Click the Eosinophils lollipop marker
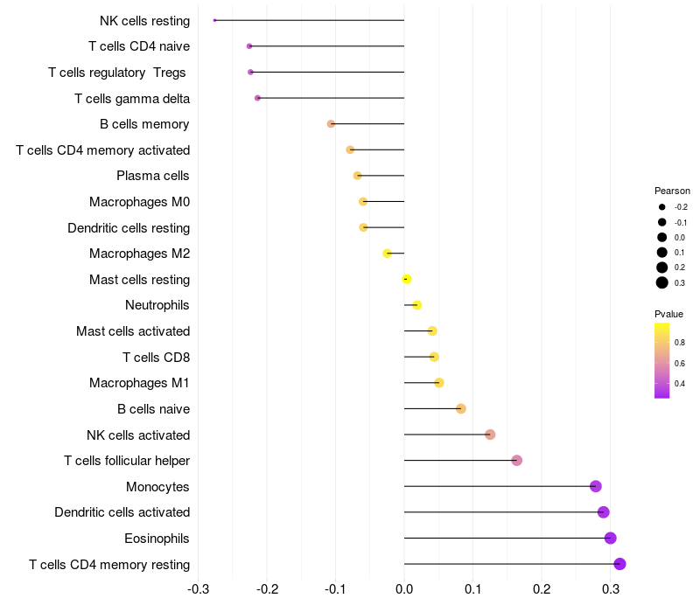The width and height of the screenshot is (700, 612). [x=610, y=538]
